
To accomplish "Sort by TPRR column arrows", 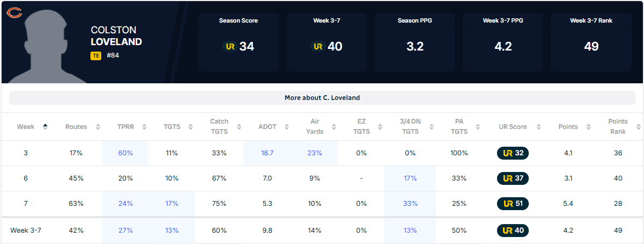I will [145, 127].
